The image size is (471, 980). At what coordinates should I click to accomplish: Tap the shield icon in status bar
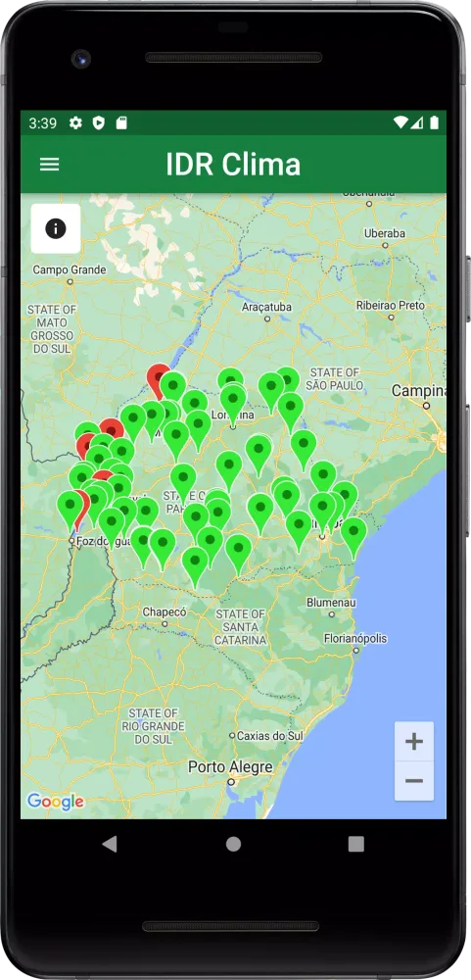99,123
